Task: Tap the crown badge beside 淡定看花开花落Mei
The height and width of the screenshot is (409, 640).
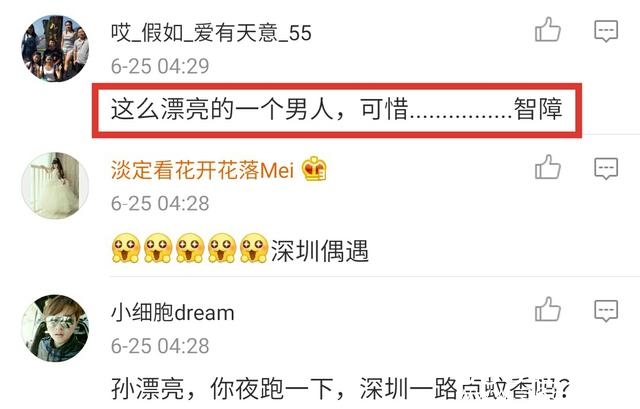Action: [314, 169]
